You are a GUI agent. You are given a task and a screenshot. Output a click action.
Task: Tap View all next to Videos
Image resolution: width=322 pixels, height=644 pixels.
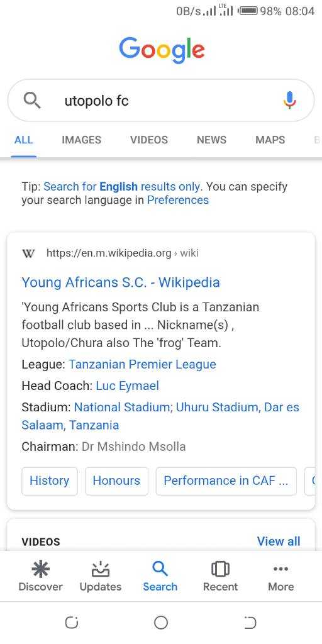point(279,541)
